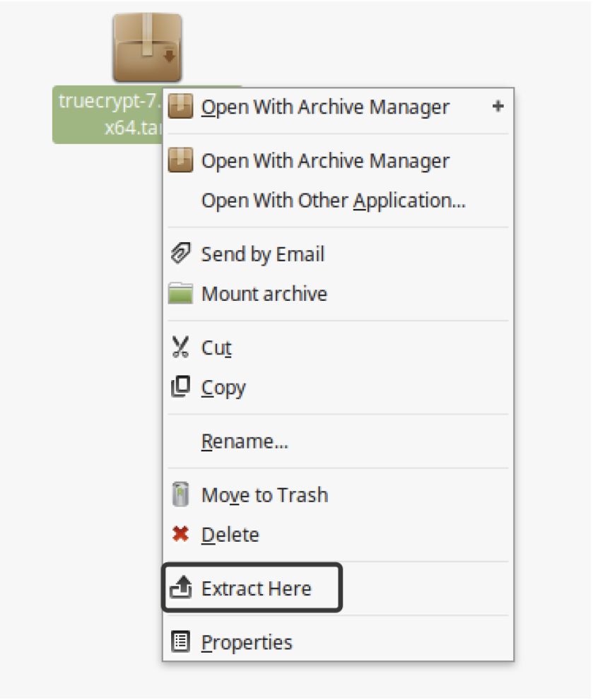Choose Open With Archive Manager entry without plus sign

click(x=325, y=161)
